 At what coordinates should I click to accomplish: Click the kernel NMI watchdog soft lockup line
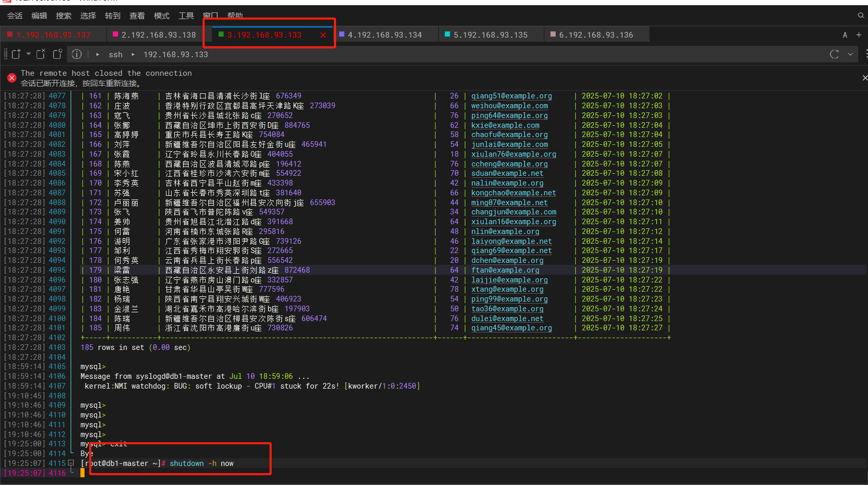[x=253, y=386]
